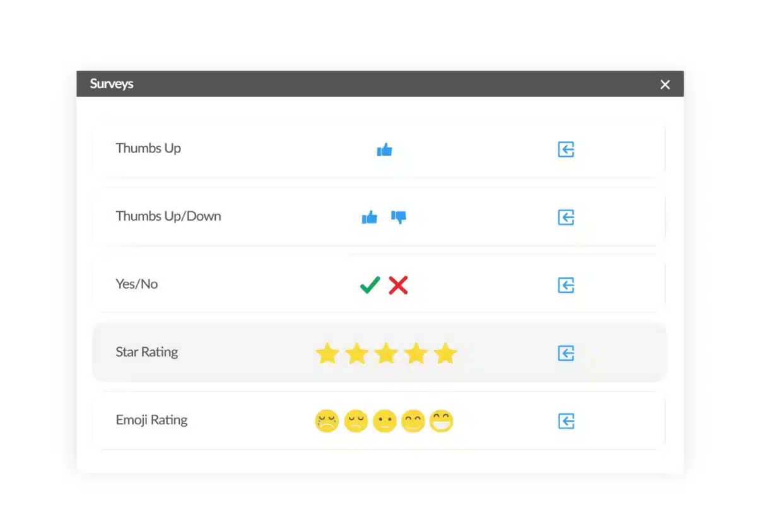Click the smiling emoji in Emoji Rating
Screen dimensions: 757x532
click(x=413, y=421)
